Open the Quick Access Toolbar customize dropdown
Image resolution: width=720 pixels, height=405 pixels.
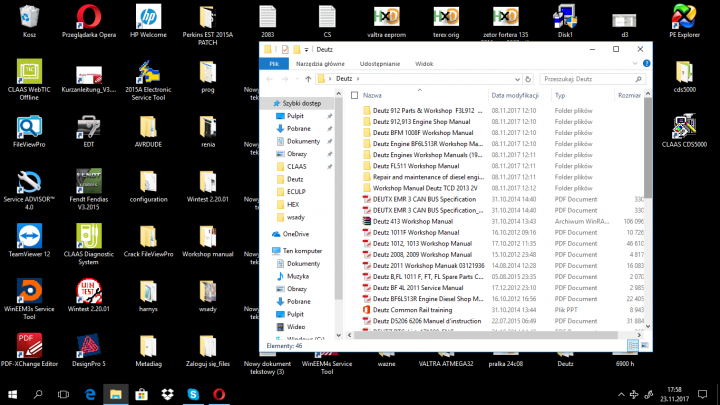307,48
